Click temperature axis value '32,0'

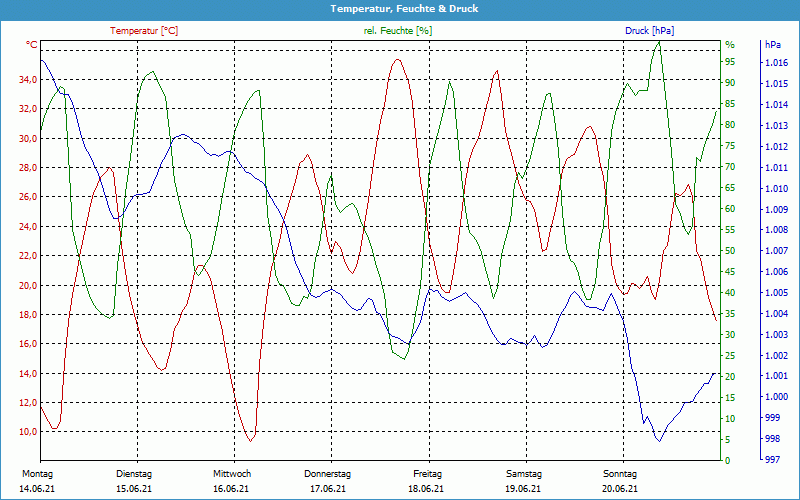click(28, 109)
